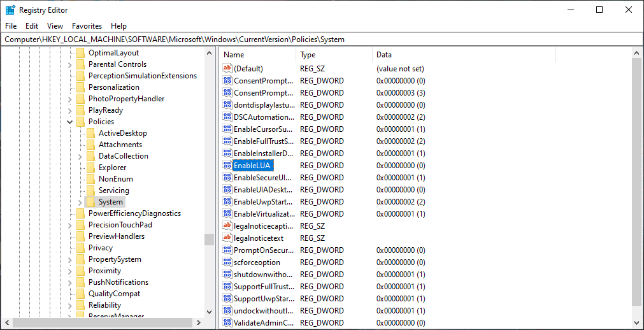Expand the System key
This screenshot has height=330, width=644.
point(80,202)
